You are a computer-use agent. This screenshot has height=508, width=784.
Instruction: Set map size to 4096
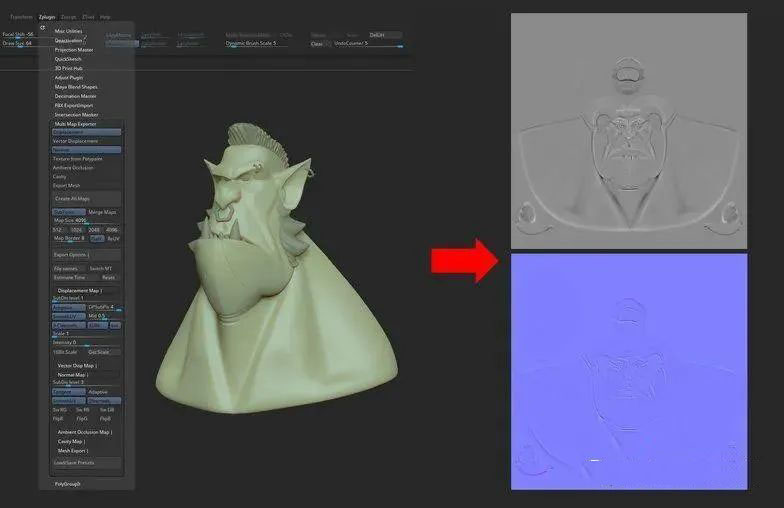(112, 230)
